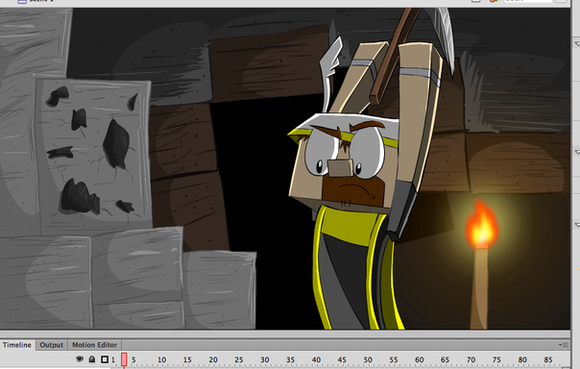Open the Motion Editor tab
The width and height of the screenshot is (580, 369).
coord(94,345)
